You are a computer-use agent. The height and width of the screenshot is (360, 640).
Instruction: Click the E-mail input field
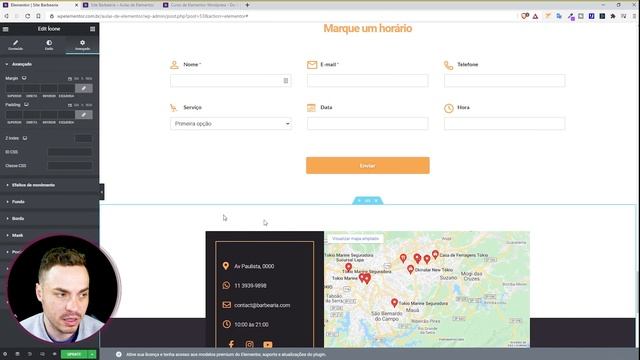[368, 81]
